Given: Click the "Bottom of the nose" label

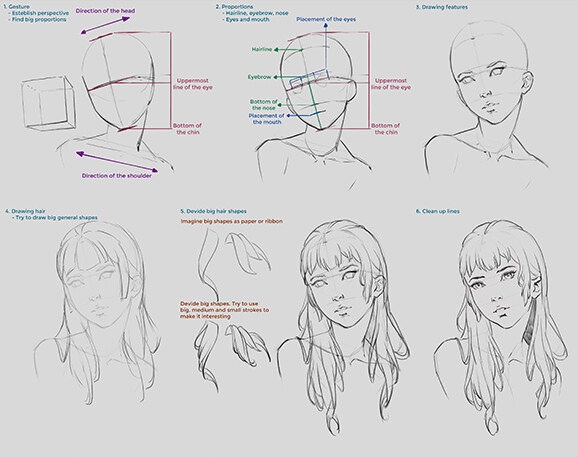Looking at the screenshot, I should (x=264, y=105).
